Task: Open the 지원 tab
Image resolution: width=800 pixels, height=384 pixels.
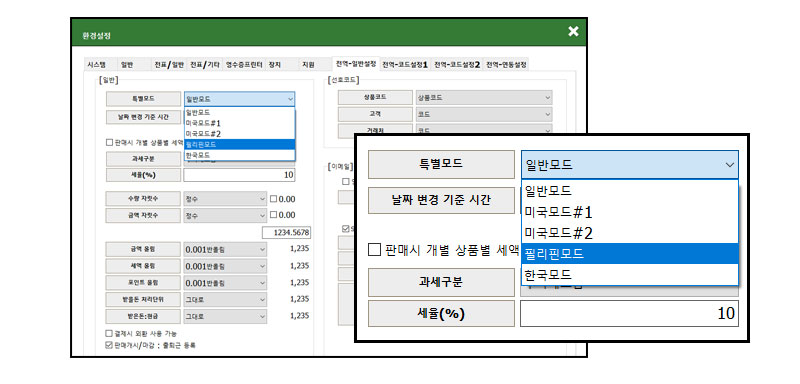Action: pyautogui.click(x=308, y=65)
